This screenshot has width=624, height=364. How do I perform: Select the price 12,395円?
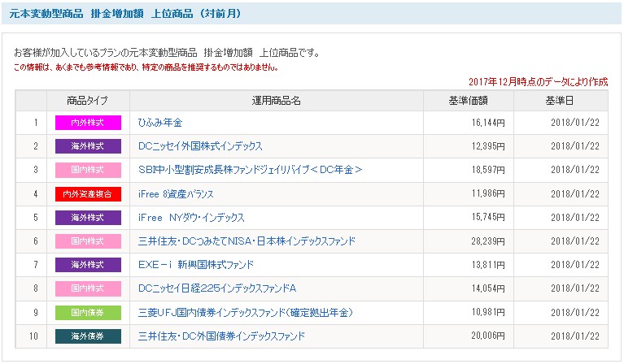[x=488, y=146]
